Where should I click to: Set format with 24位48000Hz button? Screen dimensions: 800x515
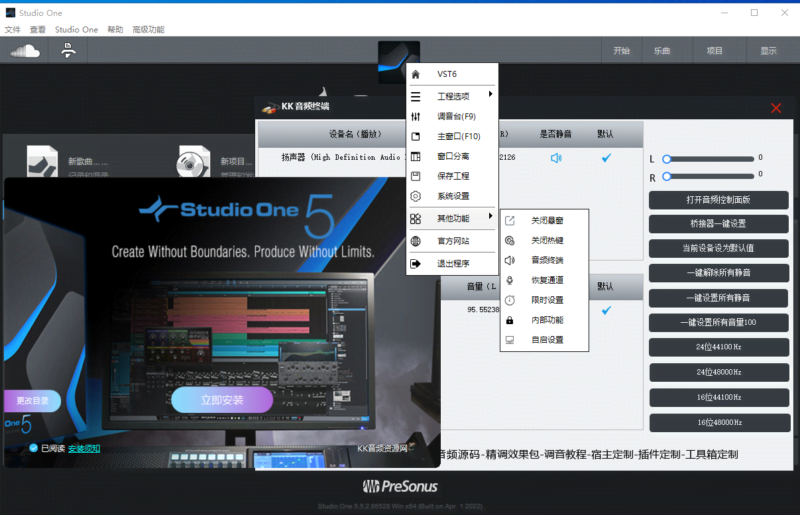[x=718, y=372]
